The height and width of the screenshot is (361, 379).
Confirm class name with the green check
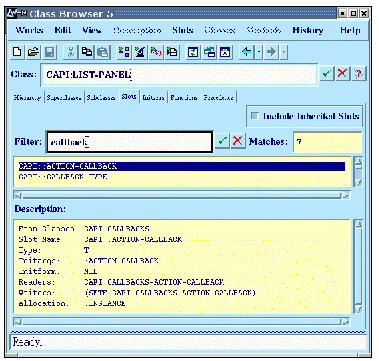click(327, 74)
